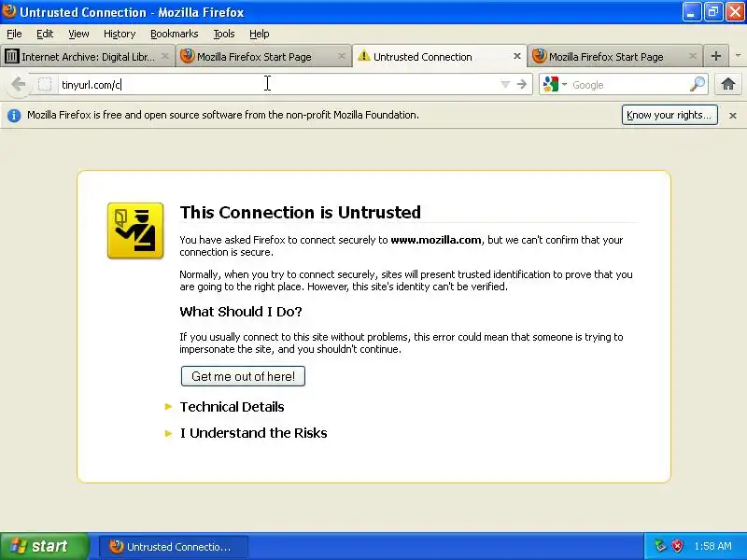Click the Firefox logo in title bar

click(x=8, y=11)
